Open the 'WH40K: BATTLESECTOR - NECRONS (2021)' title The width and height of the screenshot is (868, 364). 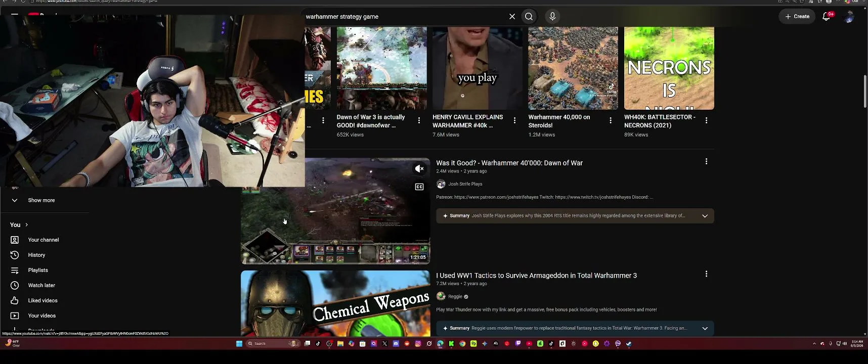click(660, 121)
